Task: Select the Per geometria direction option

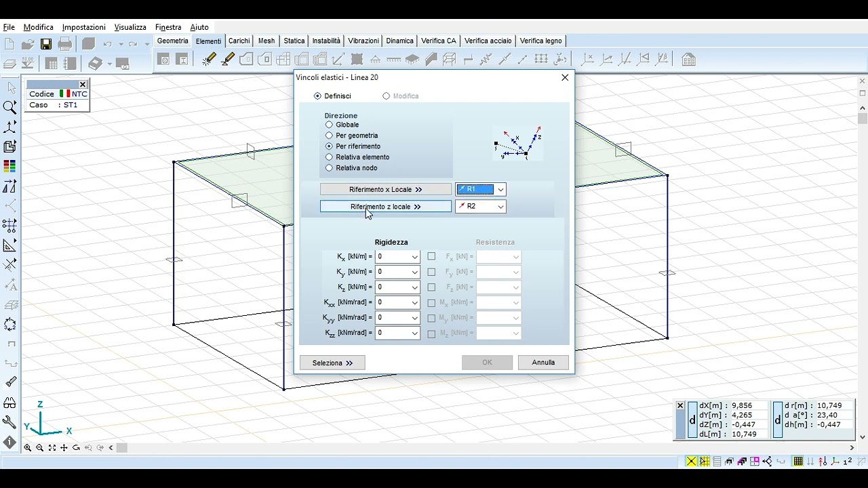Action: 329,136
